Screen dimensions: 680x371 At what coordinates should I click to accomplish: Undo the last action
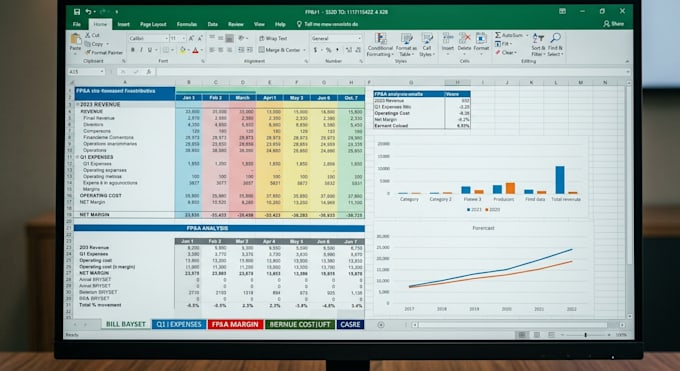point(88,12)
